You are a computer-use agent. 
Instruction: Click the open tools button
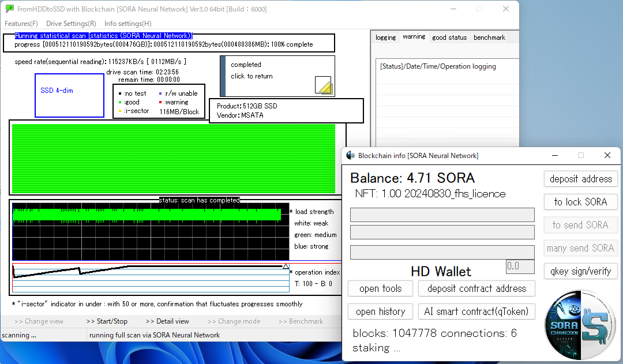pos(380,288)
